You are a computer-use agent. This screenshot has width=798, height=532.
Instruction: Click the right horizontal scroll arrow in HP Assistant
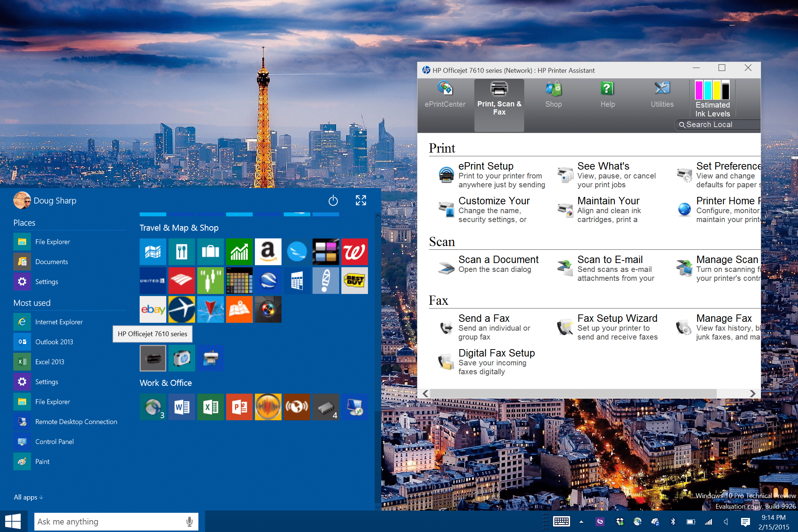[753, 394]
